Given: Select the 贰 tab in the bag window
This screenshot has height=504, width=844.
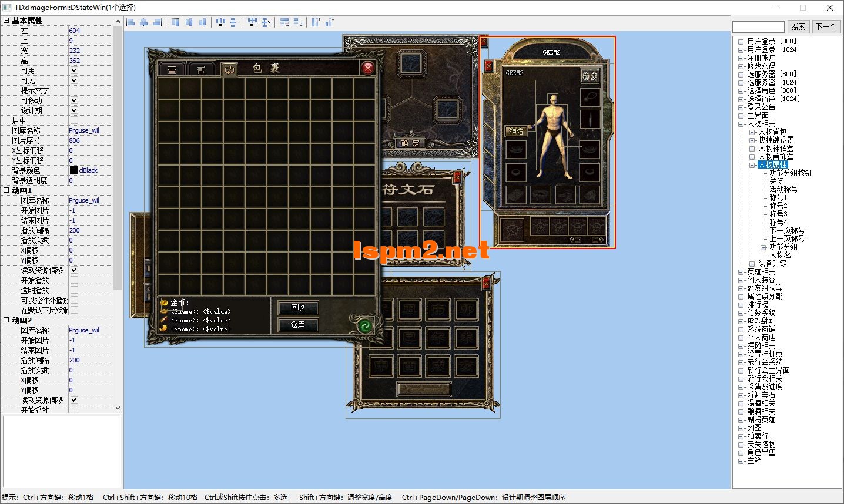Looking at the screenshot, I should [x=201, y=70].
